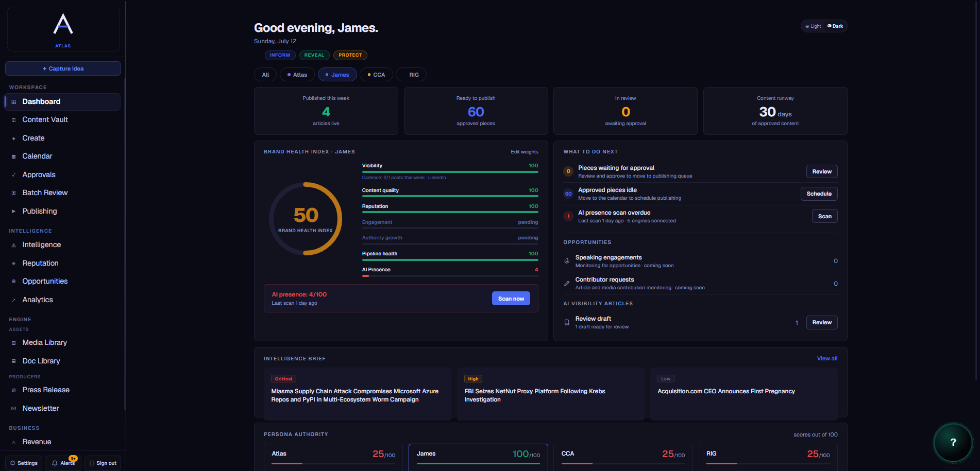Click the Approvals checkmark icon
This screenshot has width=980, height=471.
[x=14, y=175]
